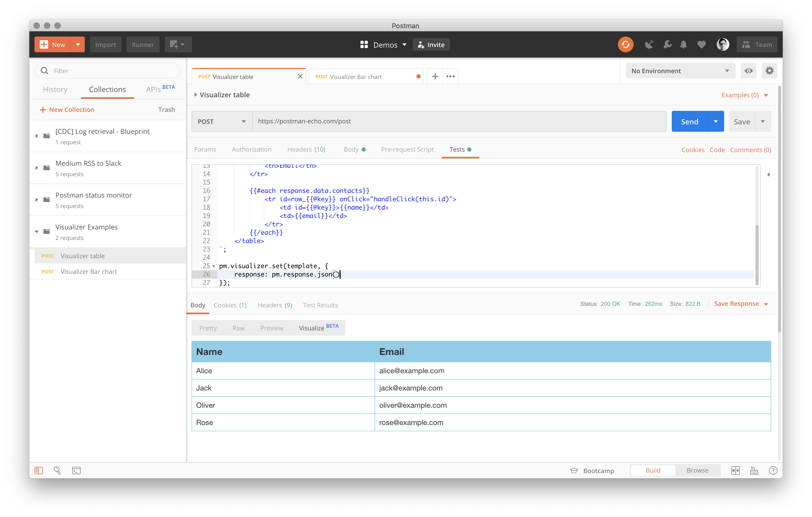The height and width of the screenshot is (517, 812).
Task: Open the Find and Replace search icon
Action: click(x=57, y=470)
